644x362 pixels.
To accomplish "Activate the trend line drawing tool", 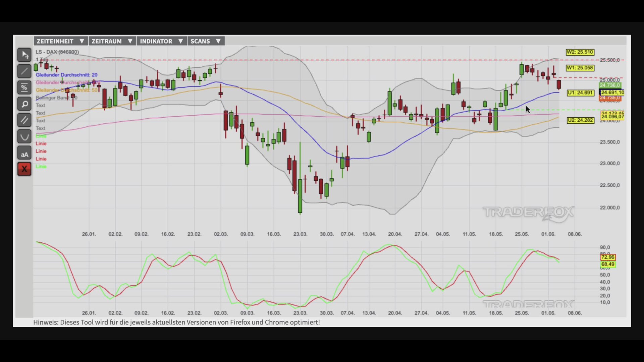I will 24,71.
